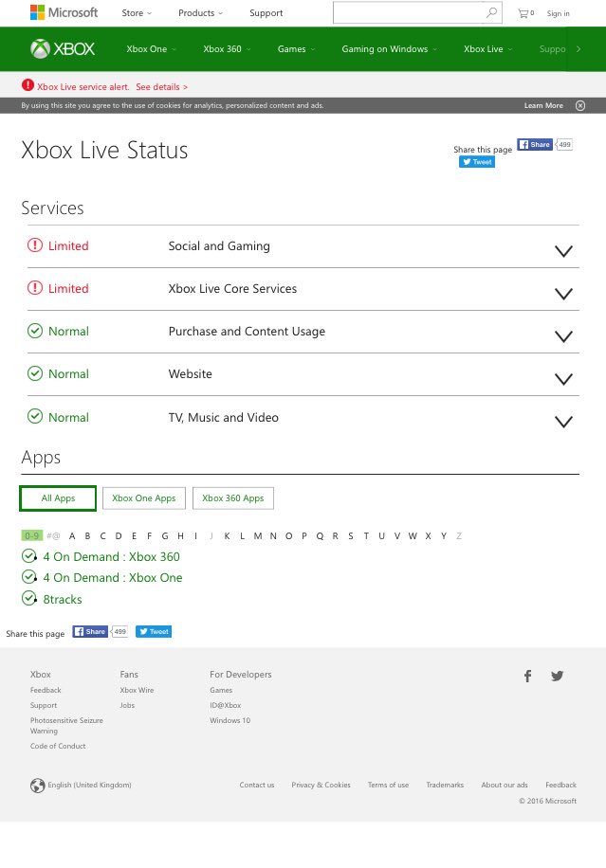Click the 'Trademarks' text in footer
This screenshot has width=606, height=868.
445,785
